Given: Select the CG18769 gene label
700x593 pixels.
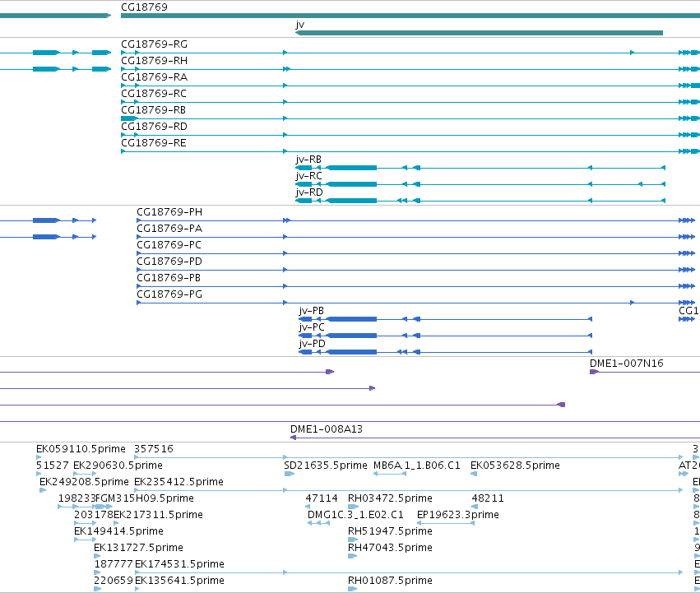Looking at the screenshot, I should [144, 7].
